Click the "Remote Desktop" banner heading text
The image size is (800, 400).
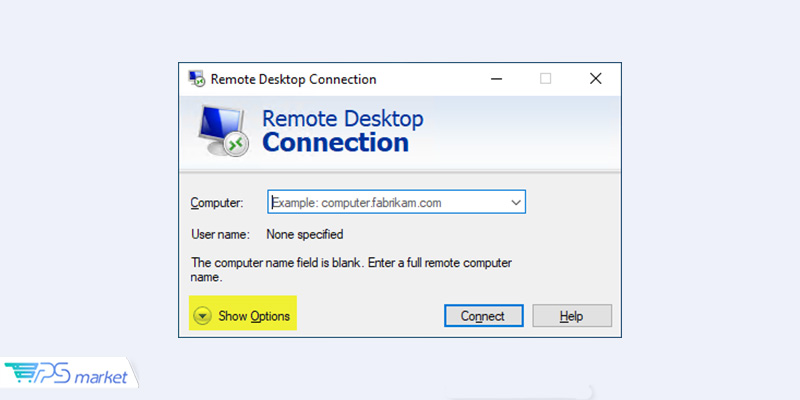point(342,118)
